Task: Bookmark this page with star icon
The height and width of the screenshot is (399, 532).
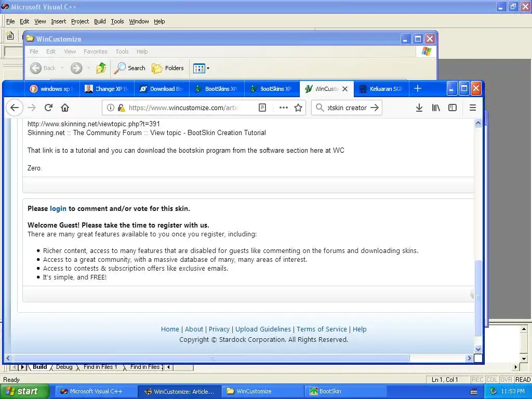Action: pos(298,108)
